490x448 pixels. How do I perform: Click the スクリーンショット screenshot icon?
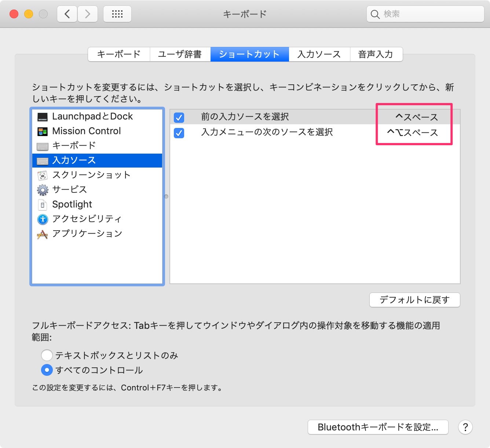pyautogui.click(x=43, y=176)
